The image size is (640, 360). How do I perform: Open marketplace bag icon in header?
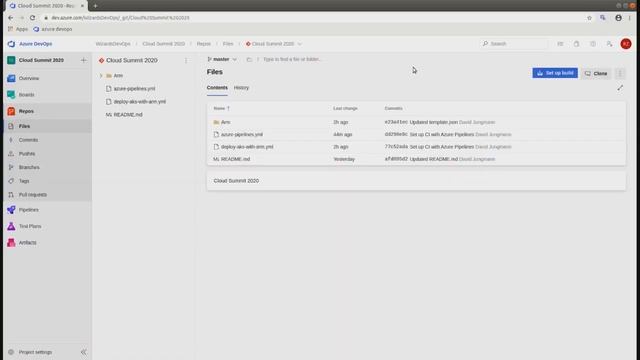click(576, 44)
